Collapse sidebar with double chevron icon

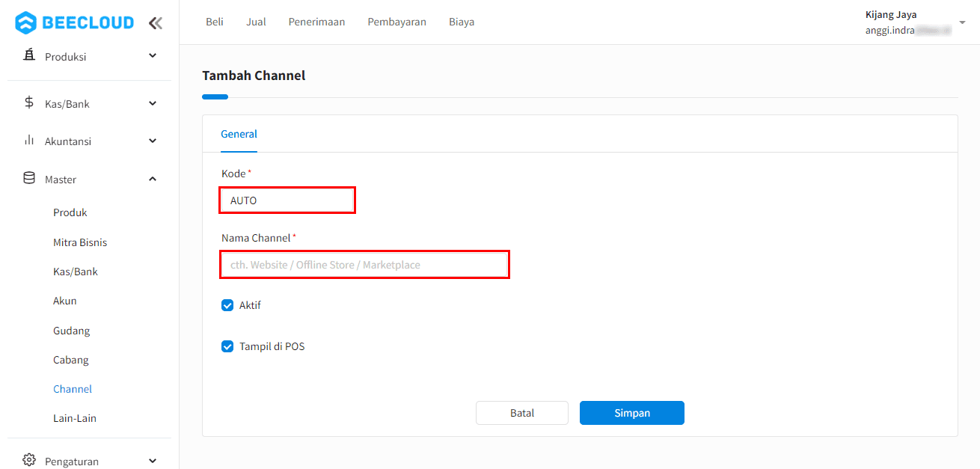click(155, 23)
